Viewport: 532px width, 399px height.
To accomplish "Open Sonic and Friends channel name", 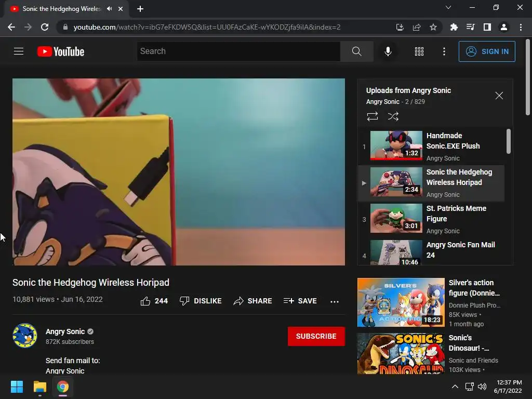I will click(473, 361).
